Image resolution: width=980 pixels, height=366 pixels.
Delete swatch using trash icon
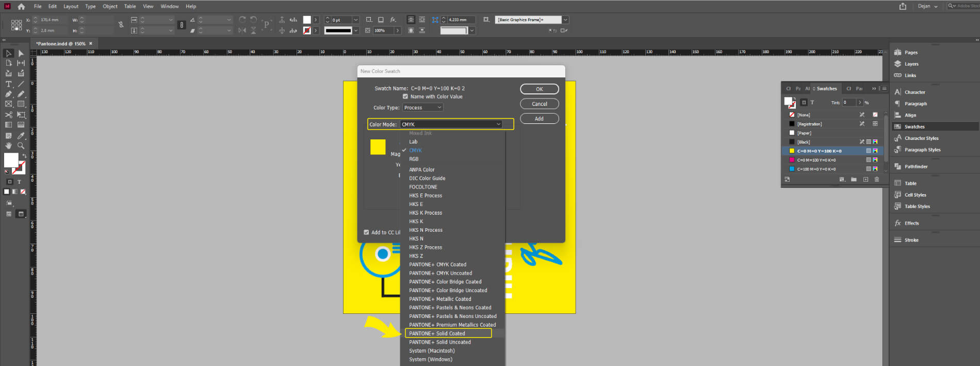876,180
